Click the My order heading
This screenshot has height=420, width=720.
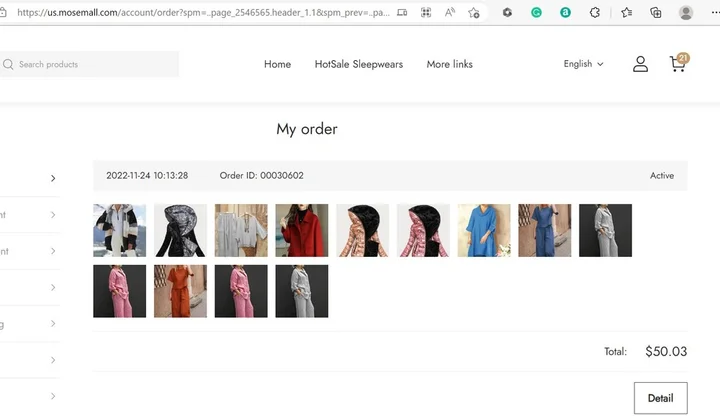[307, 129]
